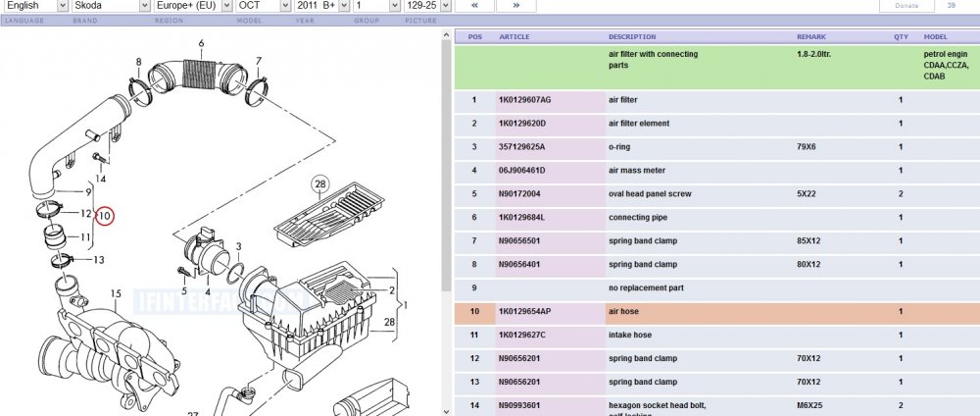Click the ARTICLE column header
The height and width of the screenshot is (416, 980).
(x=514, y=37)
